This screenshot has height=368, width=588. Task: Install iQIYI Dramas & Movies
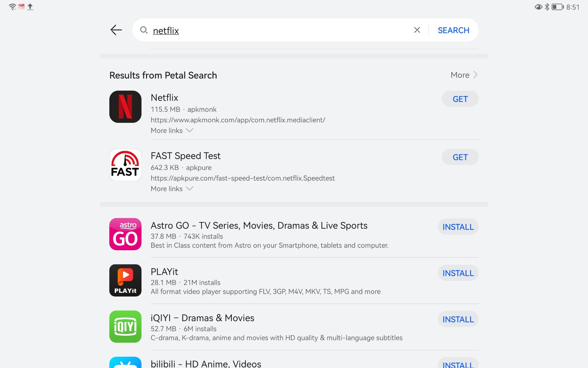(458, 319)
